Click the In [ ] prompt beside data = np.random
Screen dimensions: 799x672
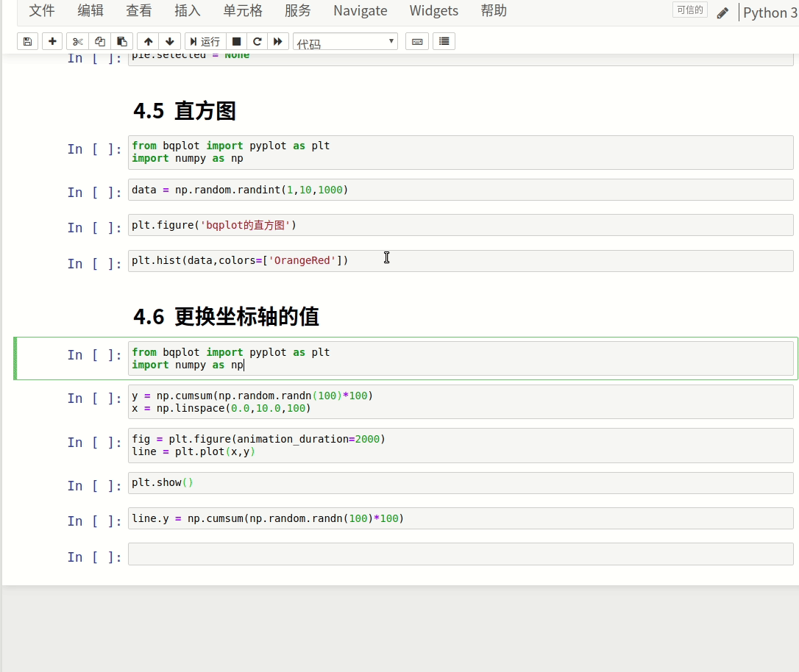pyautogui.click(x=94, y=193)
